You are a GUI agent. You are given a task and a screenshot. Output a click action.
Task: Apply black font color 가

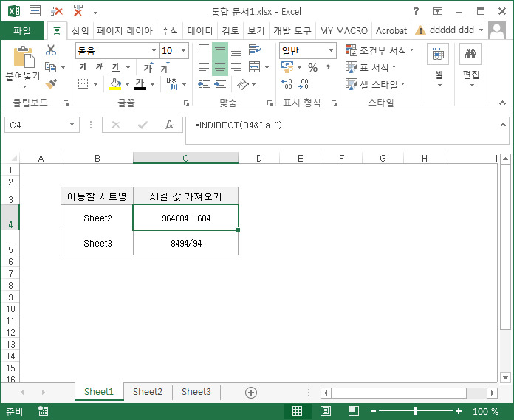pyautogui.click(x=140, y=84)
